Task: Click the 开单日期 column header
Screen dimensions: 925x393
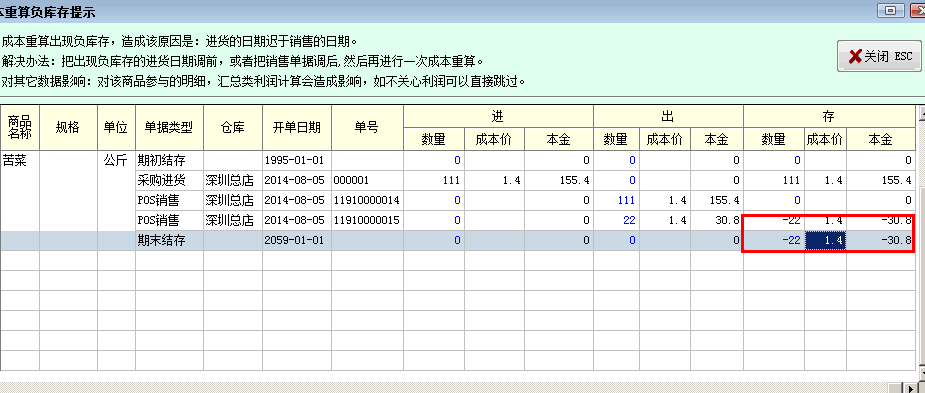Action: coord(297,127)
